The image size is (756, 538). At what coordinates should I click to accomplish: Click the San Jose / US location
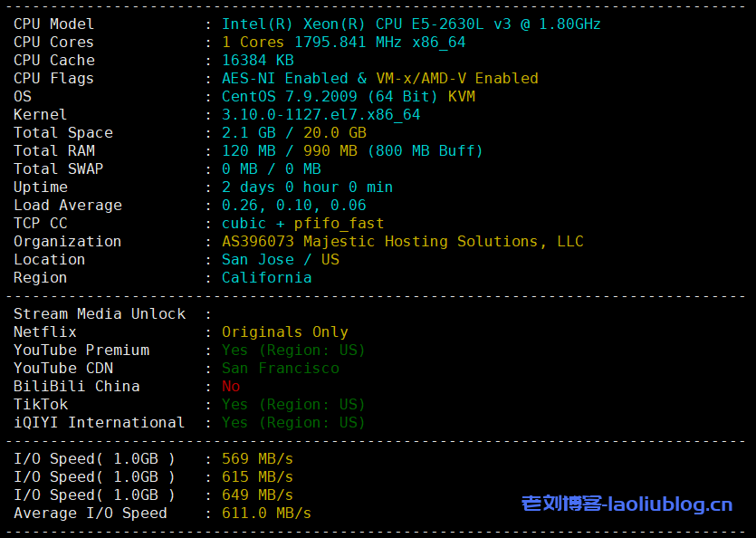pyautogui.click(x=280, y=260)
